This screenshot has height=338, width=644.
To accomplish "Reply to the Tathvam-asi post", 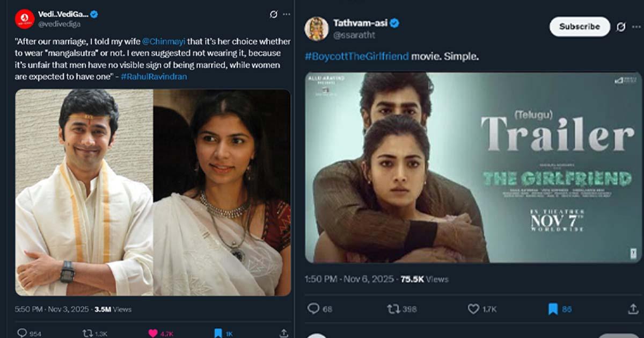I will 313,309.
